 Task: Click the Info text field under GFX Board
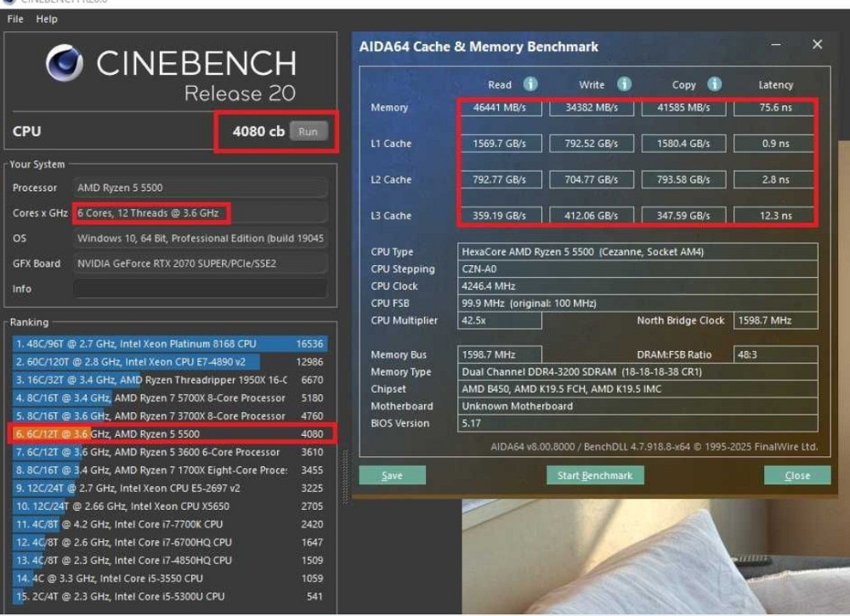[x=200, y=289]
